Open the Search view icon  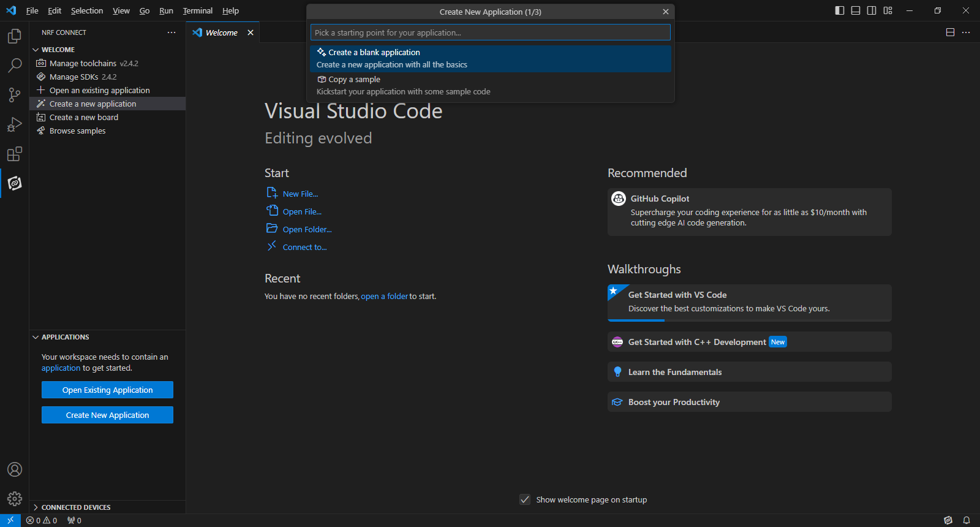(x=14, y=66)
